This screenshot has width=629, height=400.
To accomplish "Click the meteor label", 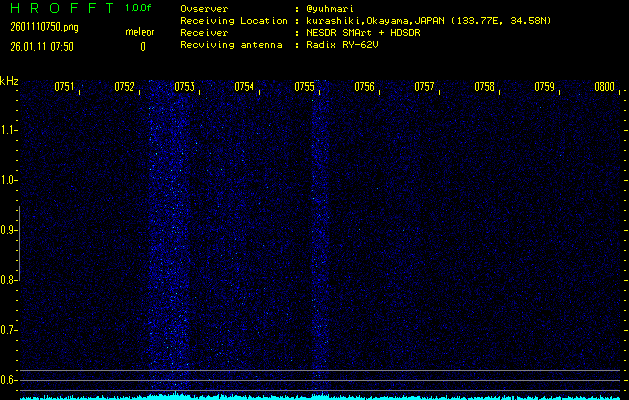I will (140, 32).
